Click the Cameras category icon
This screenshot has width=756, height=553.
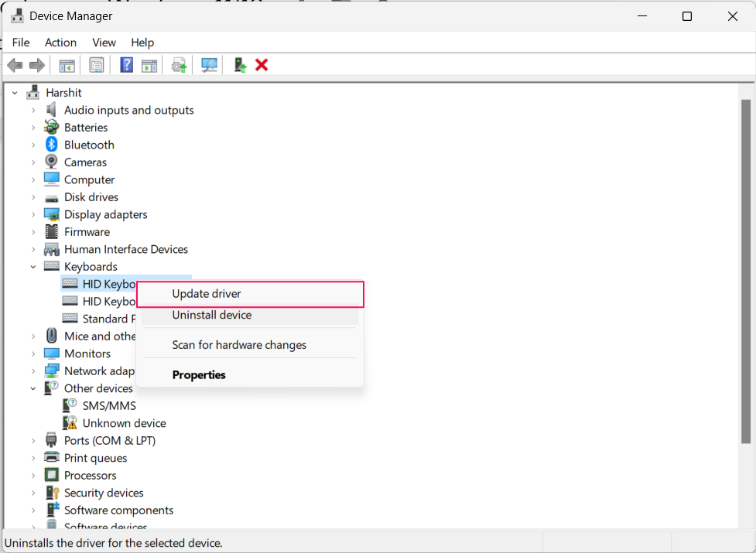tap(52, 162)
